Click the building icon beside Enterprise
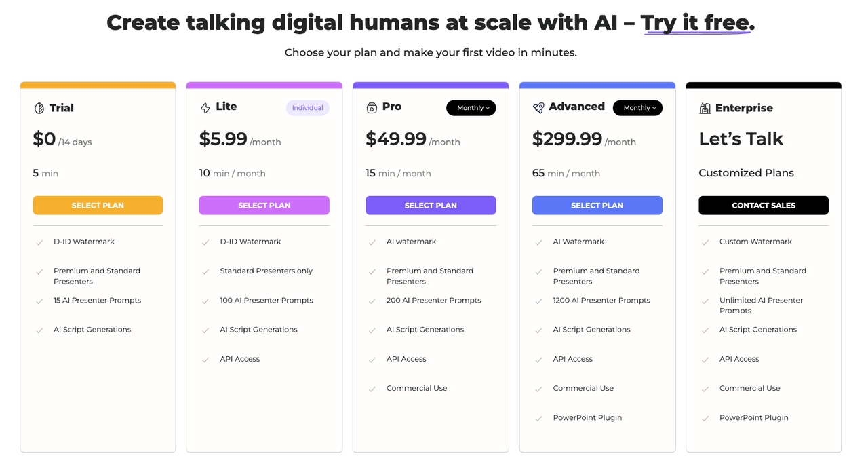Viewport: 868px width, 460px height. pos(705,108)
